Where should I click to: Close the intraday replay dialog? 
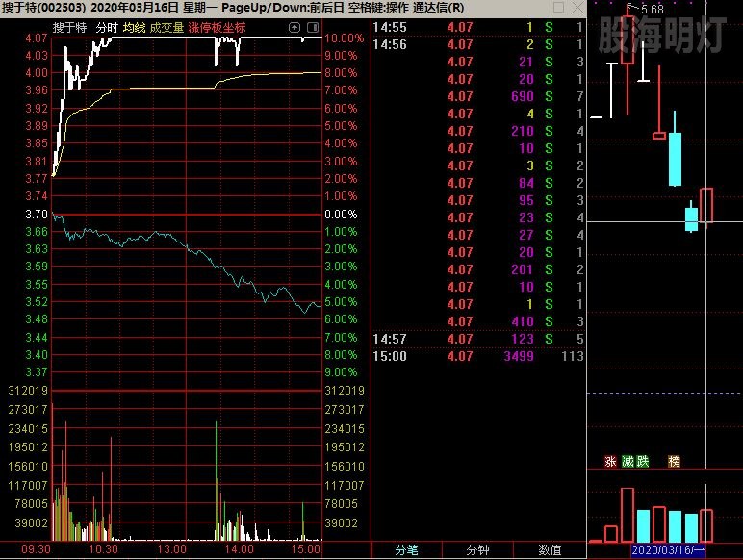pos(577,7)
